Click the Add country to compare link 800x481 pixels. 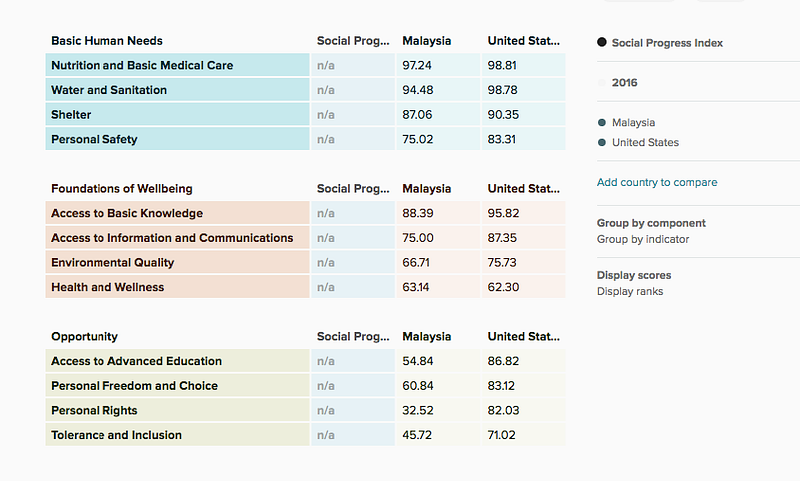click(x=656, y=183)
